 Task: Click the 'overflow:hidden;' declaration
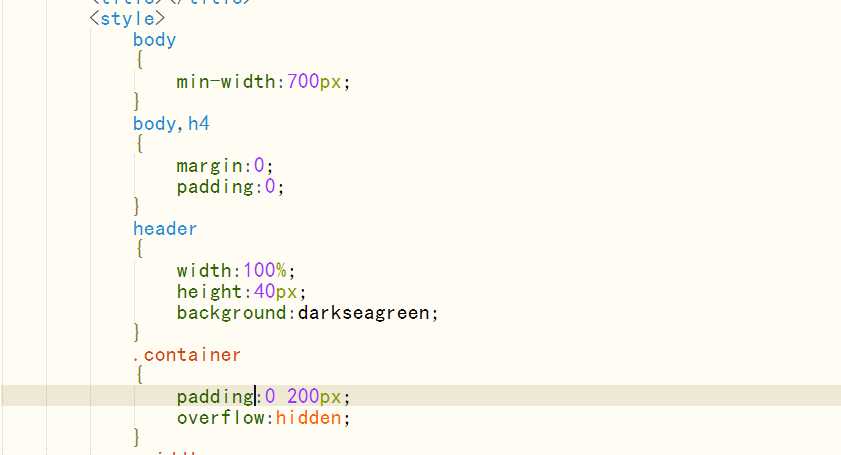point(263,418)
